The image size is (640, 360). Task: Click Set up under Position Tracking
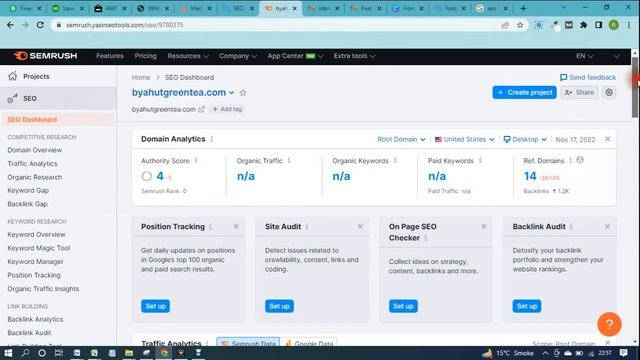[x=156, y=306]
